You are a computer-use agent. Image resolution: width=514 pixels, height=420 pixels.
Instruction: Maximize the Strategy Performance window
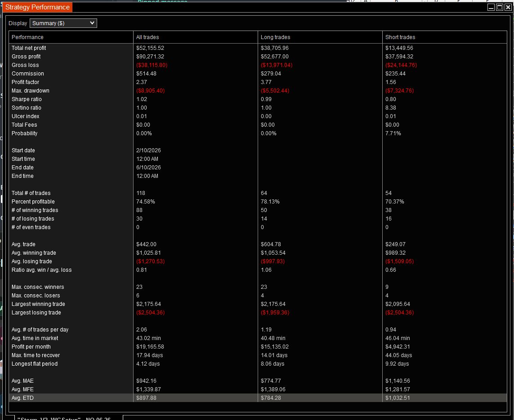tap(500, 7)
